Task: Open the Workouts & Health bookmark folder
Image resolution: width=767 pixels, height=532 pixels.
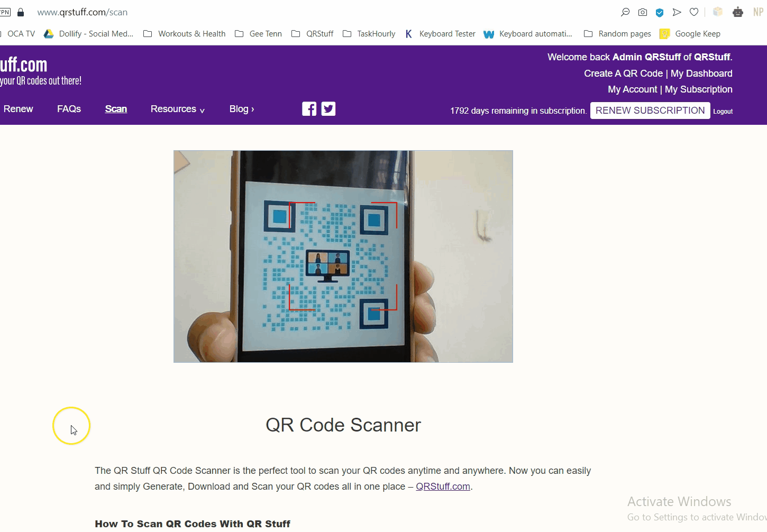Action: [x=185, y=34]
